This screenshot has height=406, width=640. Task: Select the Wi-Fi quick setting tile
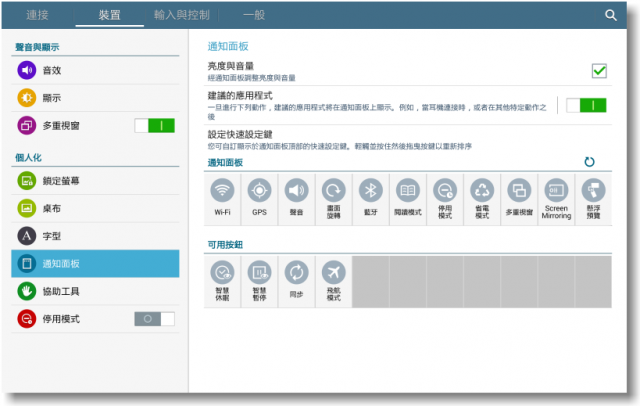pos(223,197)
